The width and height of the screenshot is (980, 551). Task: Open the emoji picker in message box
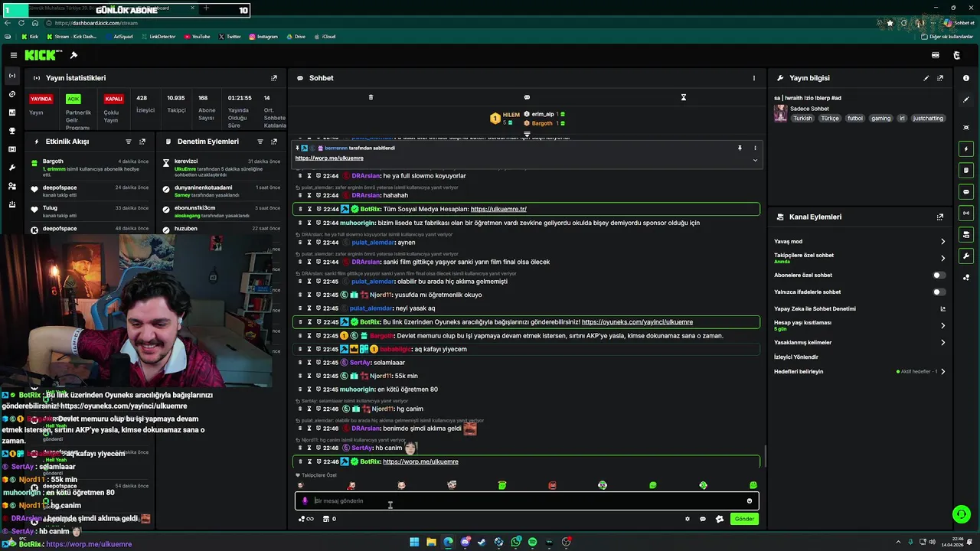tap(750, 500)
